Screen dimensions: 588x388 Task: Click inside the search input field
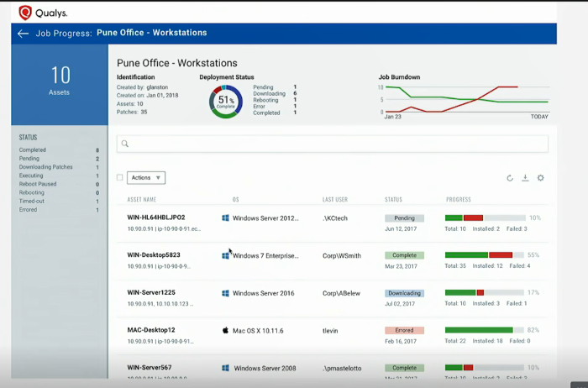(333, 144)
